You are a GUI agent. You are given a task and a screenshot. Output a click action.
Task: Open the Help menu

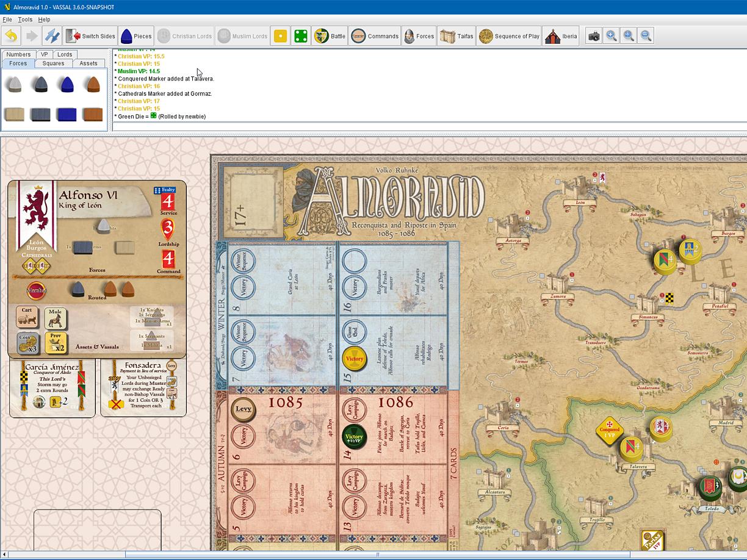click(x=44, y=19)
